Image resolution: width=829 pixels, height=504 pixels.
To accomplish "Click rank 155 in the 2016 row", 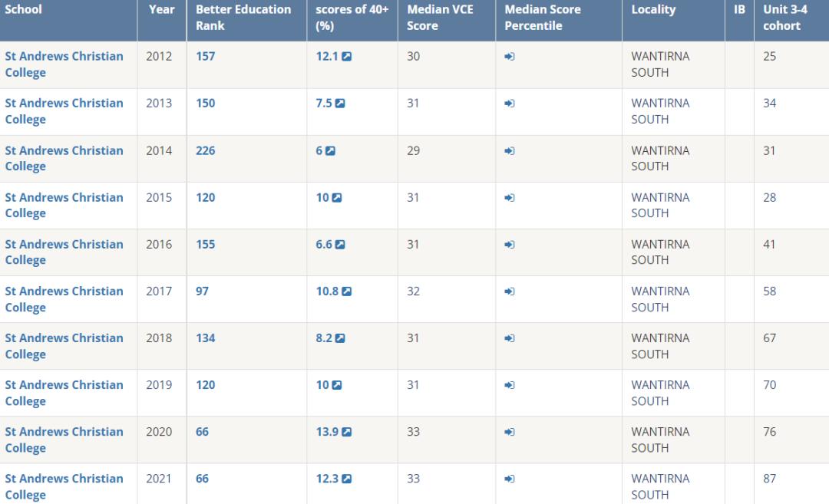I will pos(205,245).
